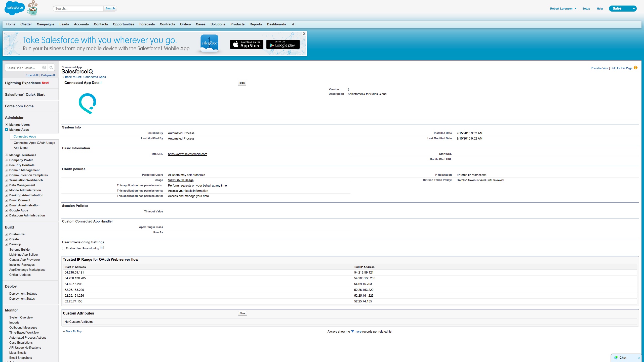Click the global Search button
This screenshot has height=362, width=644.
click(110, 8)
